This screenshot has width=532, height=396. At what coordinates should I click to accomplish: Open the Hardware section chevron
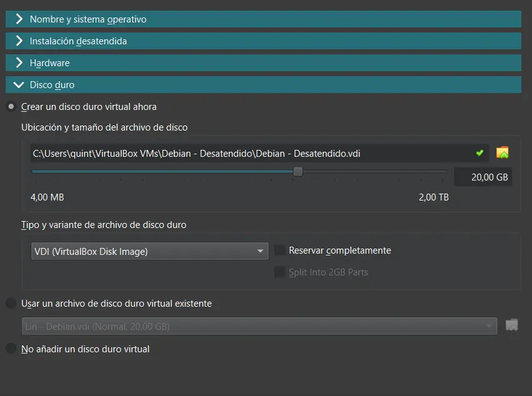point(20,63)
